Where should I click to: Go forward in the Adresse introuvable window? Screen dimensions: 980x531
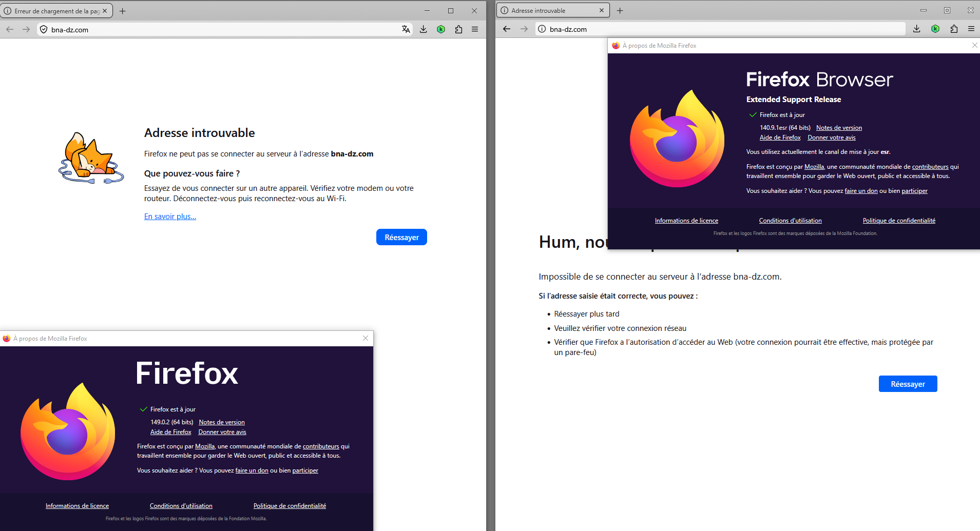[x=524, y=29]
